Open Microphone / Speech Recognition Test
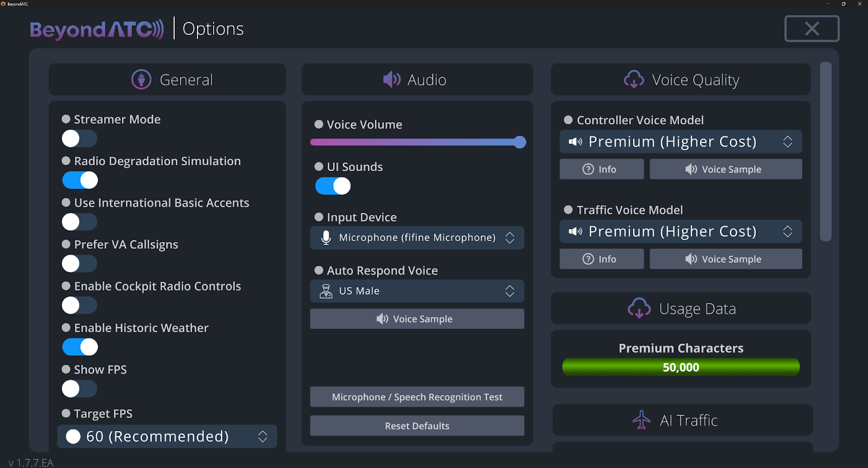This screenshot has width=868, height=468. pyautogui.click(x=417, y=397)
